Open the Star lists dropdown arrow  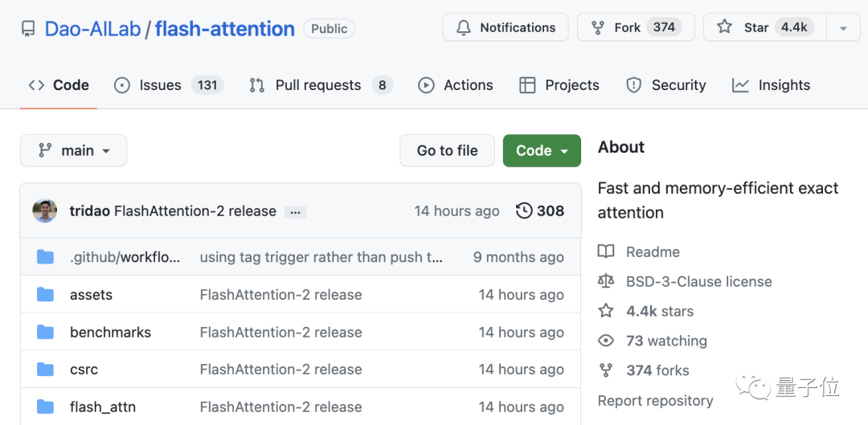843,28
